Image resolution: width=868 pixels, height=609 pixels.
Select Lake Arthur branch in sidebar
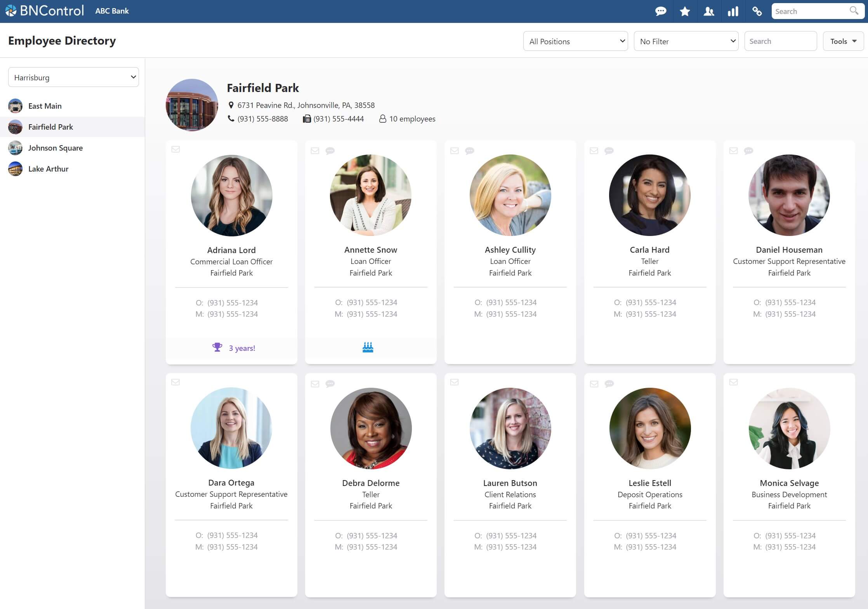(x=48, y=169)
